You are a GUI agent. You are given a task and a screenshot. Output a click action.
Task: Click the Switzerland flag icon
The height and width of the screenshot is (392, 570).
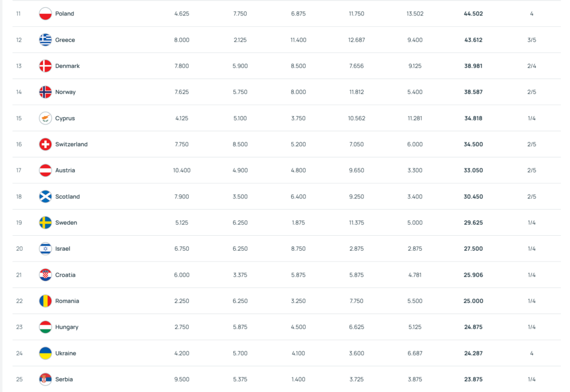click(46, 145)
